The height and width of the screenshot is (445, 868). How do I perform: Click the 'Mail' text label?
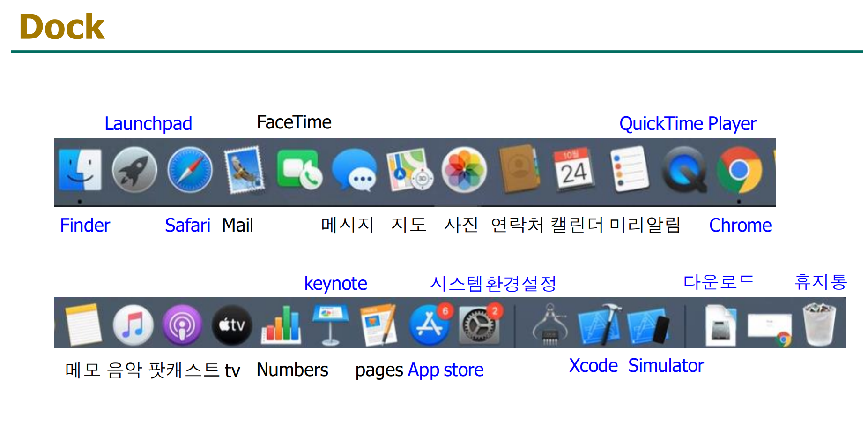[237, 225]
